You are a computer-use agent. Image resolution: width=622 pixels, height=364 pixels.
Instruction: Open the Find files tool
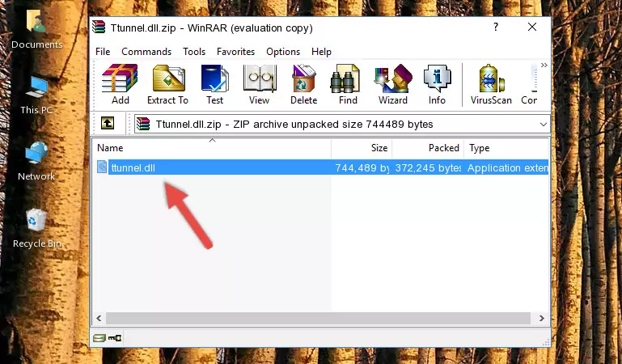point(348,84)
